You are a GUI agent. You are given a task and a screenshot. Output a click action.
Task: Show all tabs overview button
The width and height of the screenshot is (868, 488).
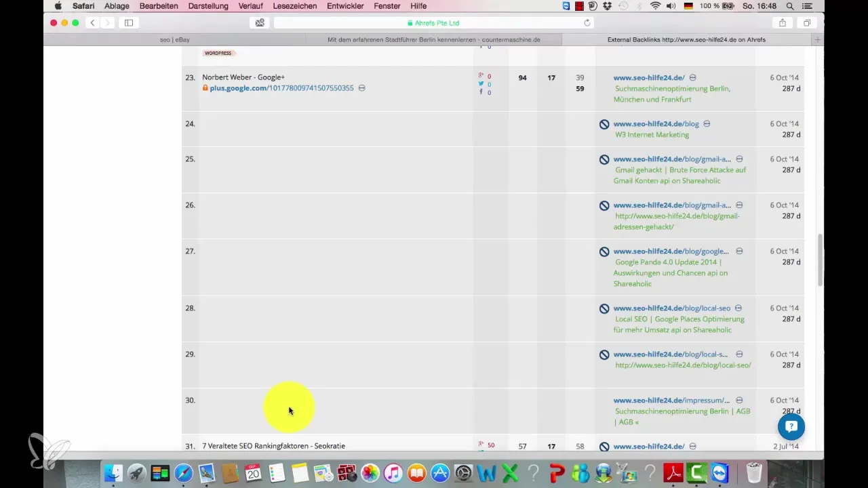pyautogui.click(x=807, y=22)
